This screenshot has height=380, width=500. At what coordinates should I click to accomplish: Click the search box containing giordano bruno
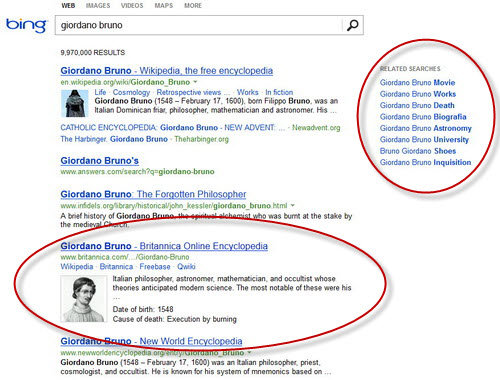click(199, 25)
